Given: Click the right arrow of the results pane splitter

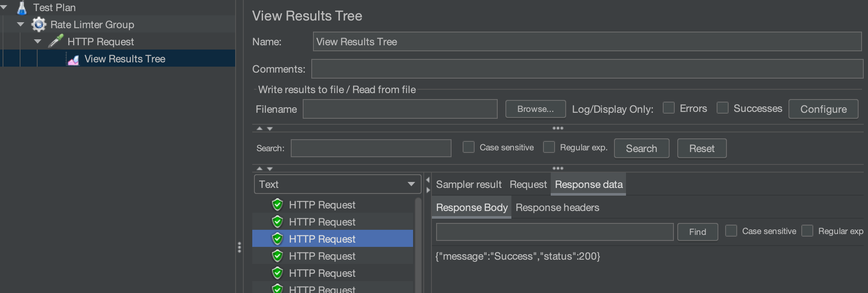Looking at the screenshot, I should [428, 190].
